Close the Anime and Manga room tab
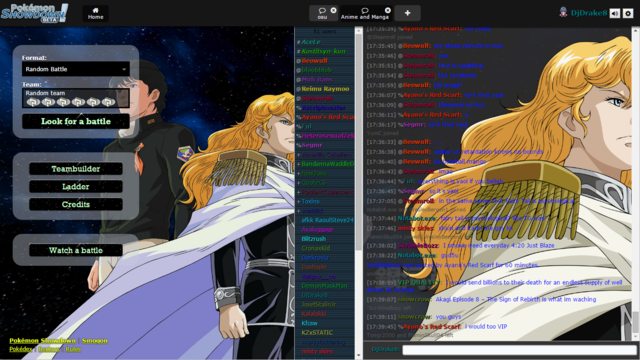Screen dimensions: 640x360 coord(388,10)
